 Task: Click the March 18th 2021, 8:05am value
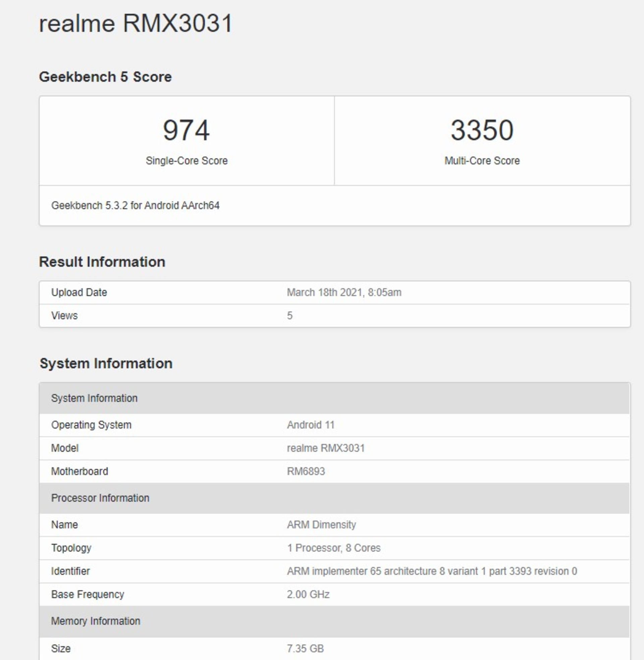coord(344,292)
